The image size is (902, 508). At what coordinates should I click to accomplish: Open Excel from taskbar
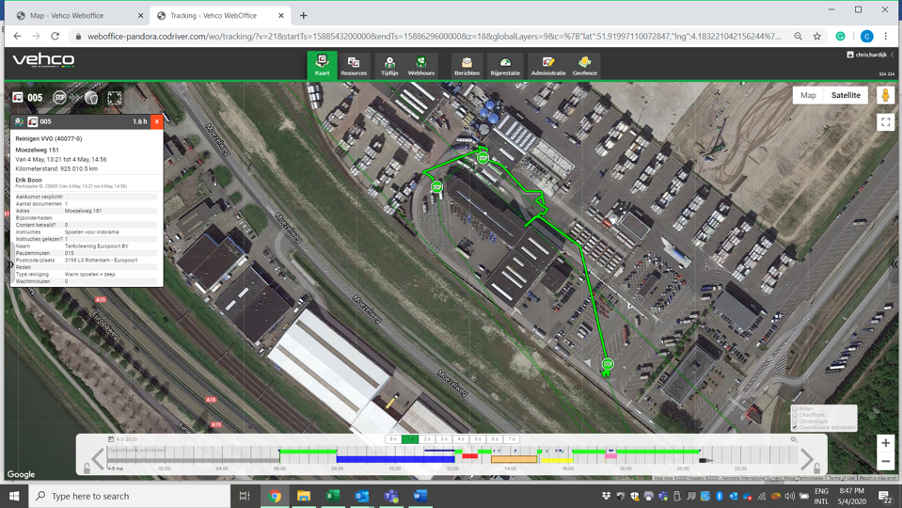(x=332, y=496)
